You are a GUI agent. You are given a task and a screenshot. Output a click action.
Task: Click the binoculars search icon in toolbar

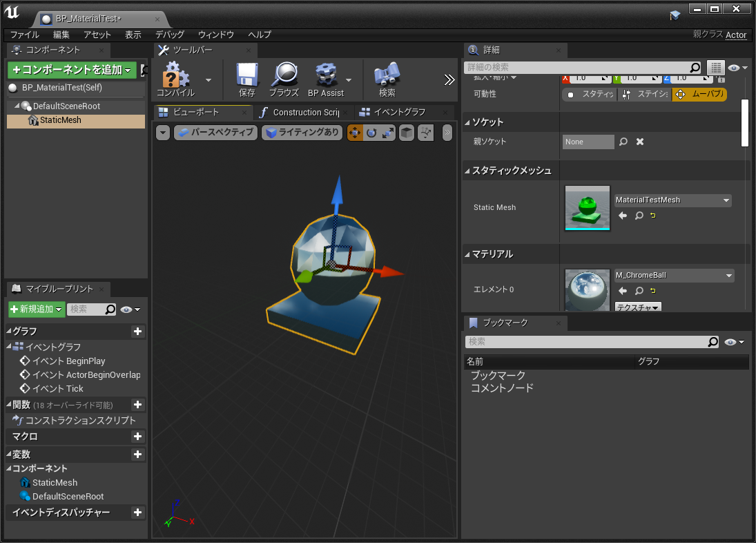click(387, 79)
